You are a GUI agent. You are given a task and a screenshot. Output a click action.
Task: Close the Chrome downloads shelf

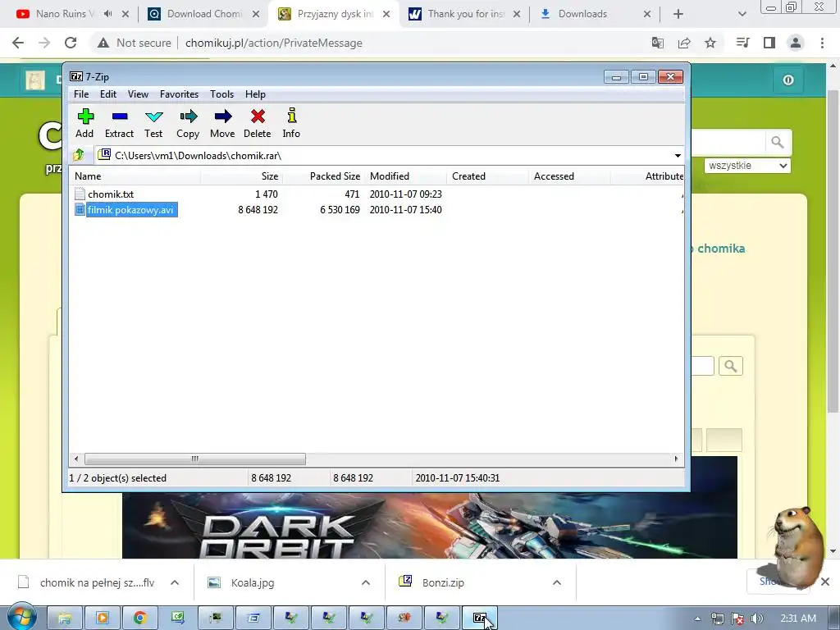825,582
